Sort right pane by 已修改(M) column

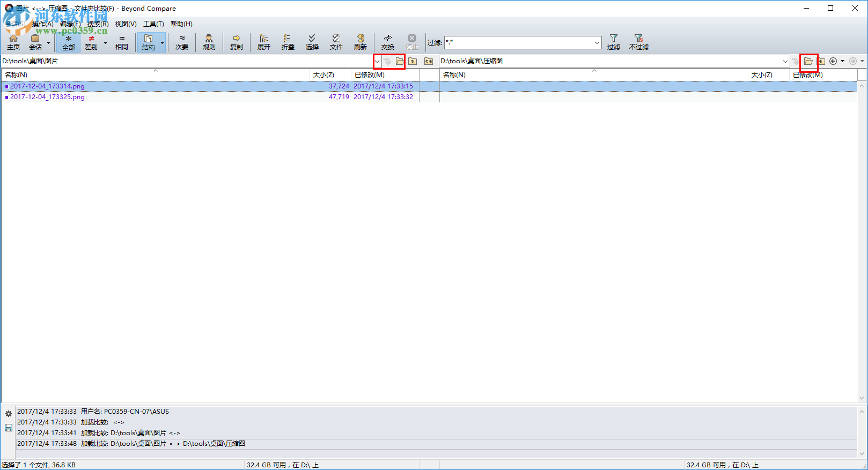coord(823,75)
